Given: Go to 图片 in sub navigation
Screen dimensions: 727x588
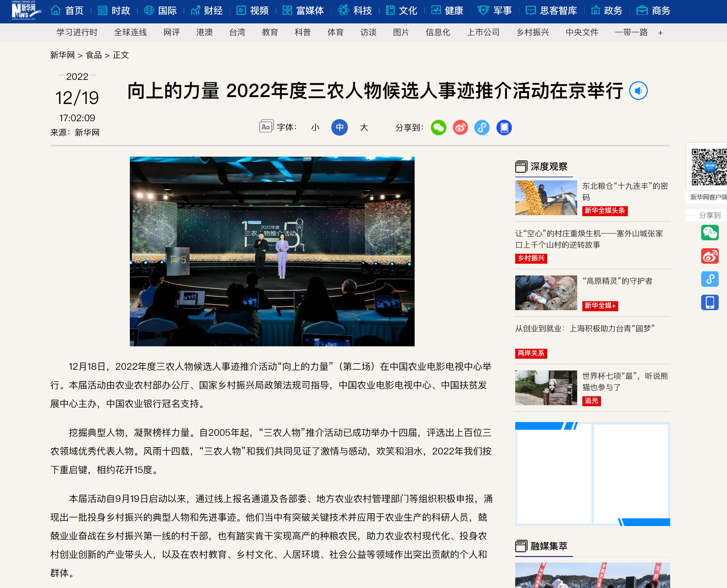Looking at the screenshot, I should 401,32.
